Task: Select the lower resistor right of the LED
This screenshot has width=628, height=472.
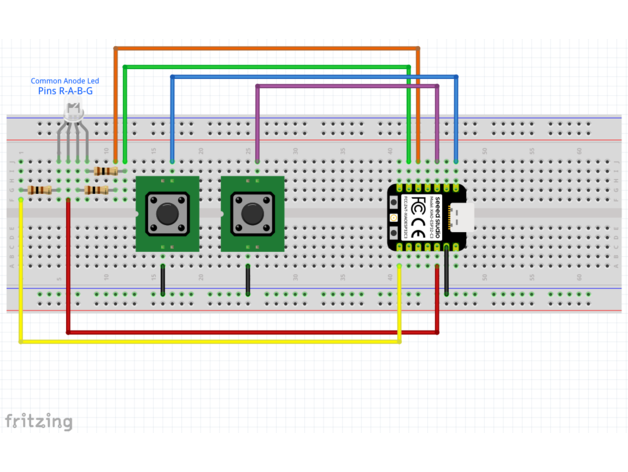Action: [97, 189]
